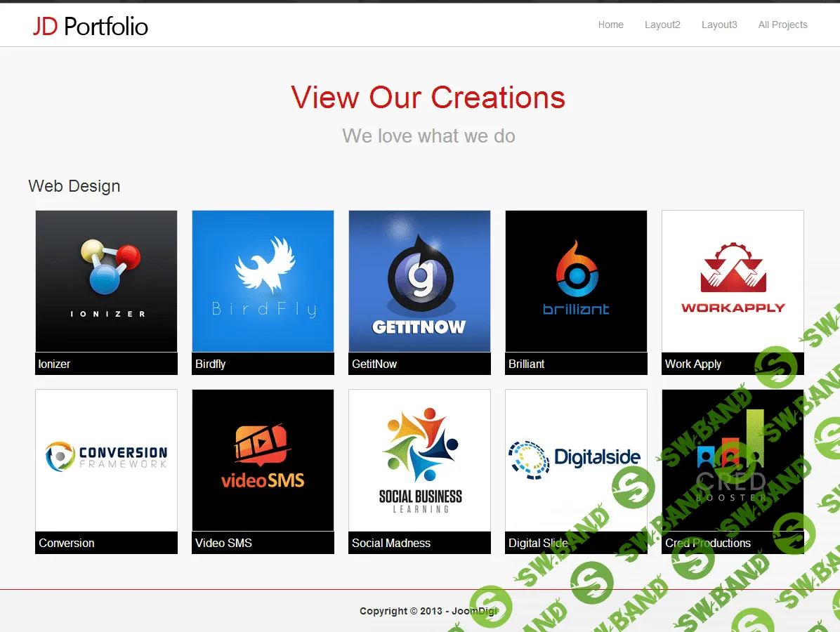Open the Birdfly project thumbnail
840x632 pixels.
point(263,281)
